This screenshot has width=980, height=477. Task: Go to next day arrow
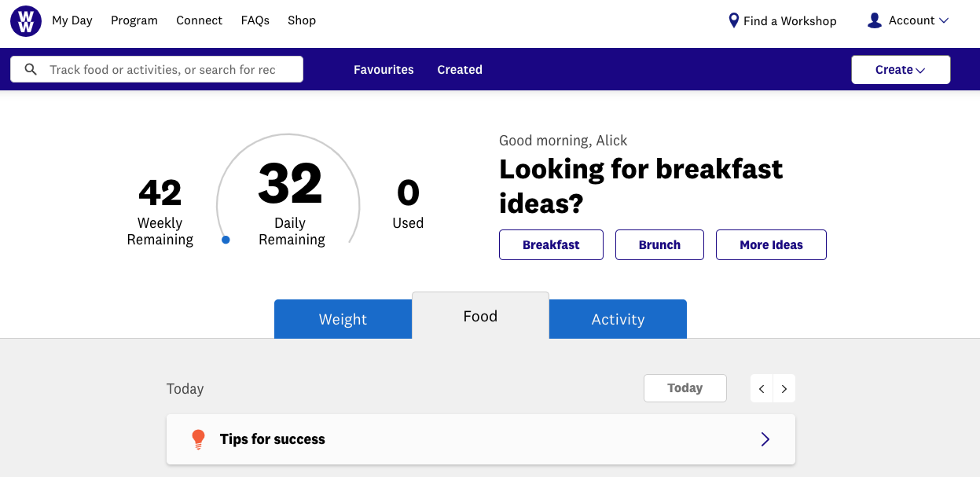784,388
